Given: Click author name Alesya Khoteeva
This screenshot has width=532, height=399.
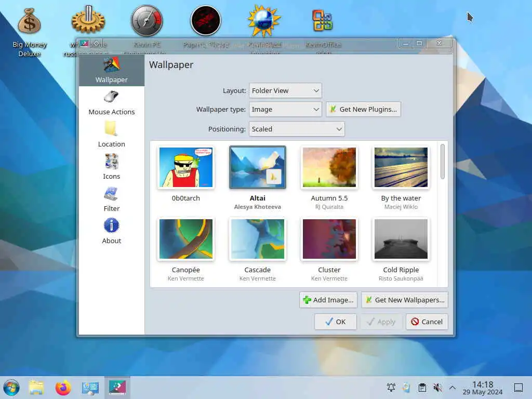Looking at the screenshot, I should pos(258,207).
